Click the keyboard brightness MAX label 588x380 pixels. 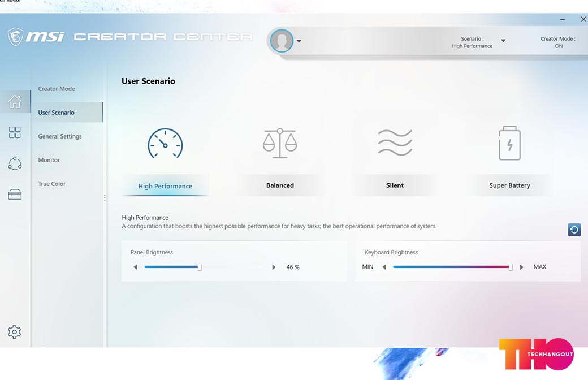click(539, 267)
